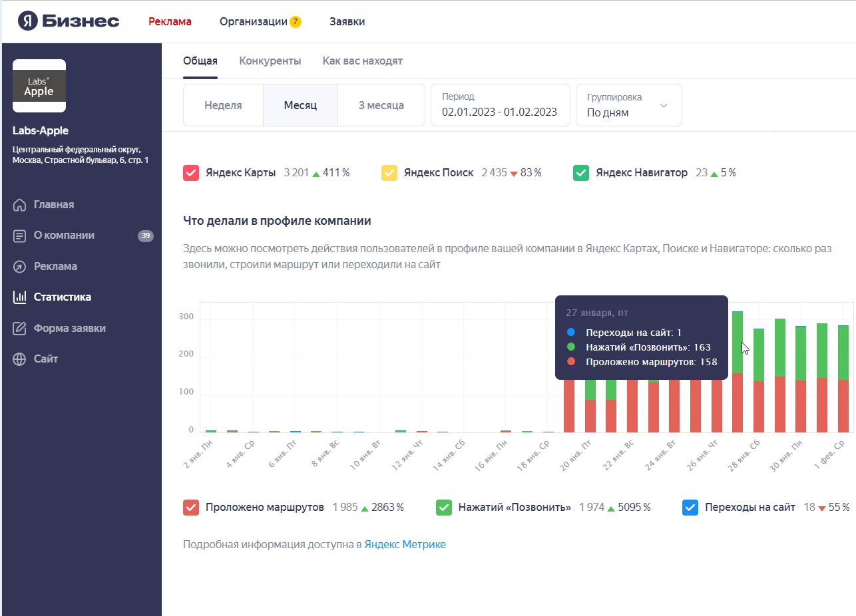Uncheck the Яндекс Карты checkbox
This screenshot has height=616, width=856.
tap(191, 173)
